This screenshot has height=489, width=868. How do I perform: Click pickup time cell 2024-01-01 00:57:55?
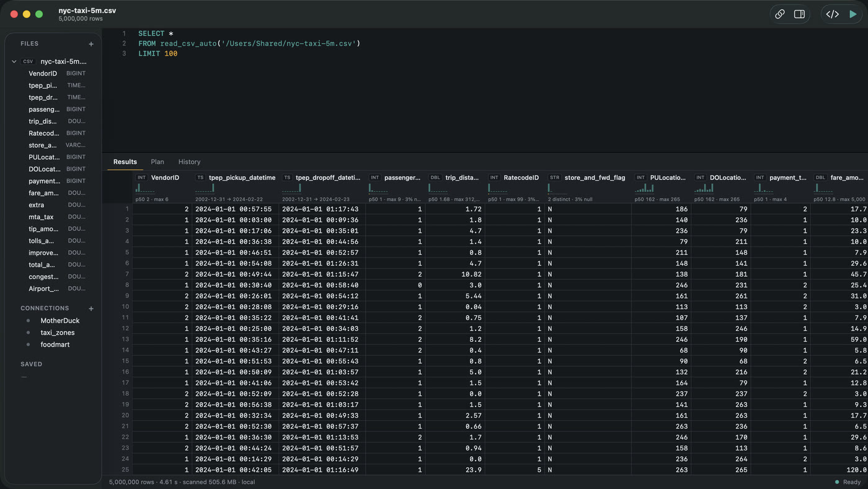pyautogui.click(x=235, y=209)
